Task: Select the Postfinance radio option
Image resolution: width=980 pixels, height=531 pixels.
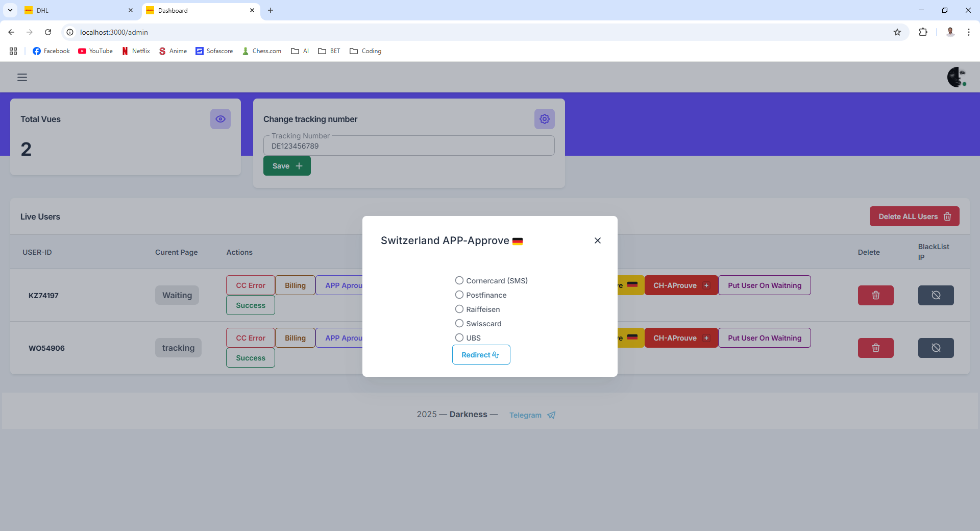Action: (x=459, y=295)
